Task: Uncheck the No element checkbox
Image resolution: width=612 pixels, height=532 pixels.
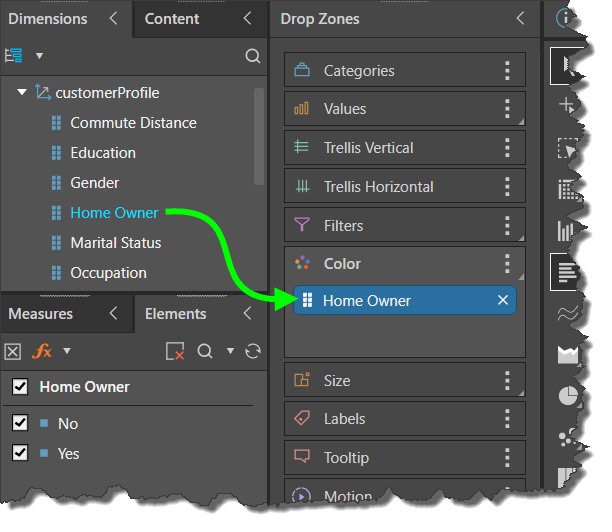Action: point(20,423)
